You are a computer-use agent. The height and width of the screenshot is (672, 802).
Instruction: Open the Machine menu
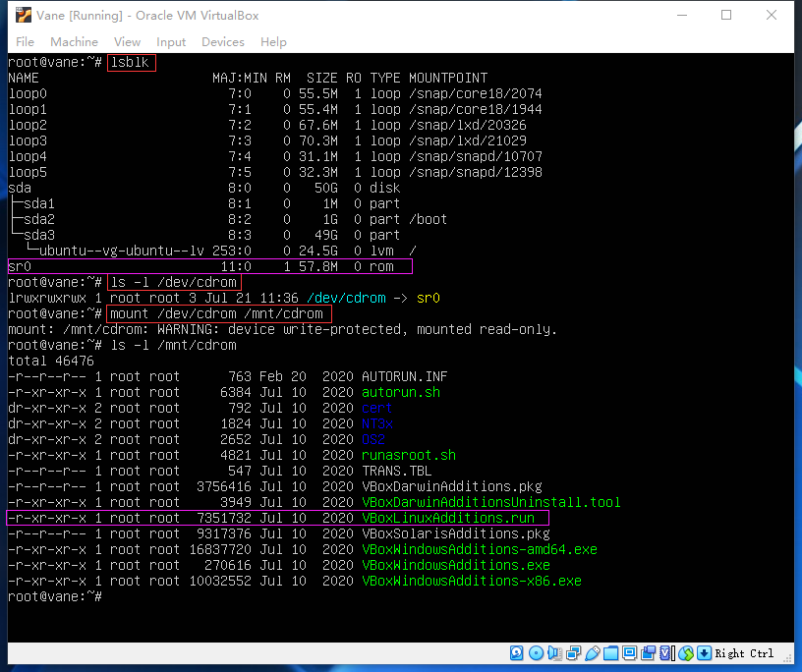click(74, 42)
